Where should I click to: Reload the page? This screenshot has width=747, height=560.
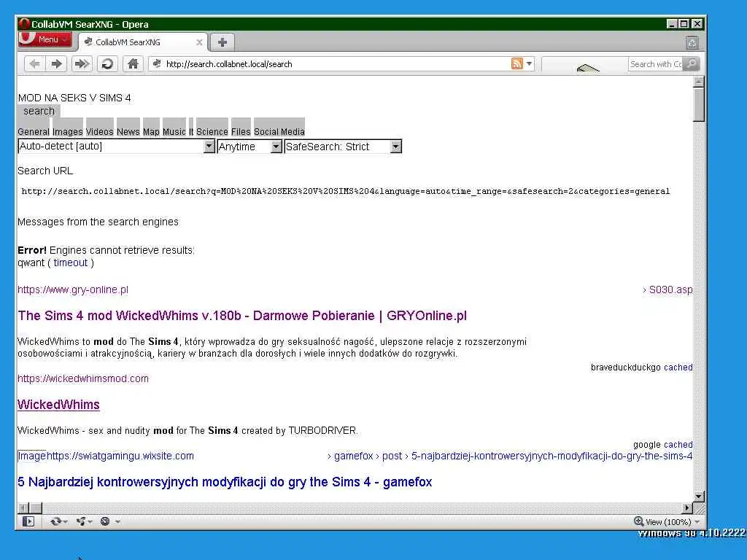(x=108, y=64)
